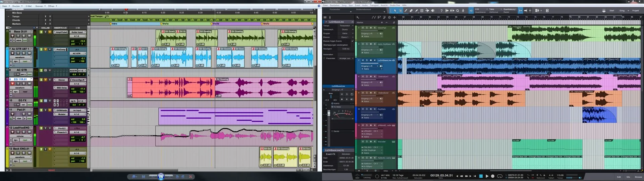Mute the Vocoder track

363,141
